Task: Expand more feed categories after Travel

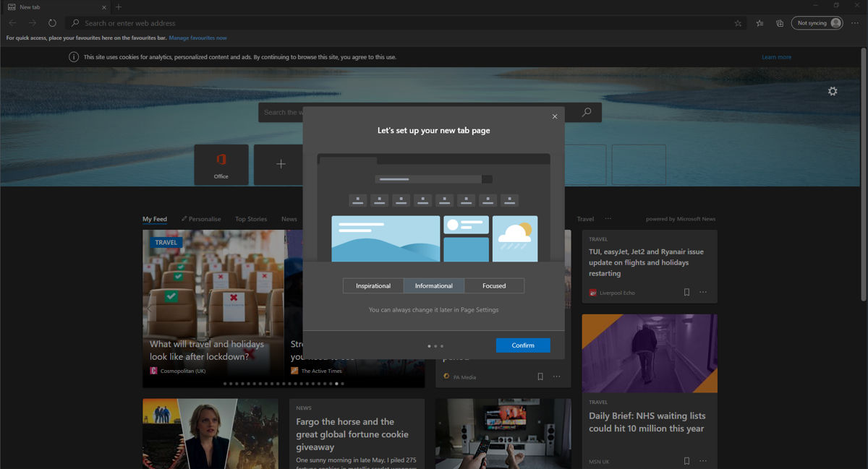Action: point(608,219)
